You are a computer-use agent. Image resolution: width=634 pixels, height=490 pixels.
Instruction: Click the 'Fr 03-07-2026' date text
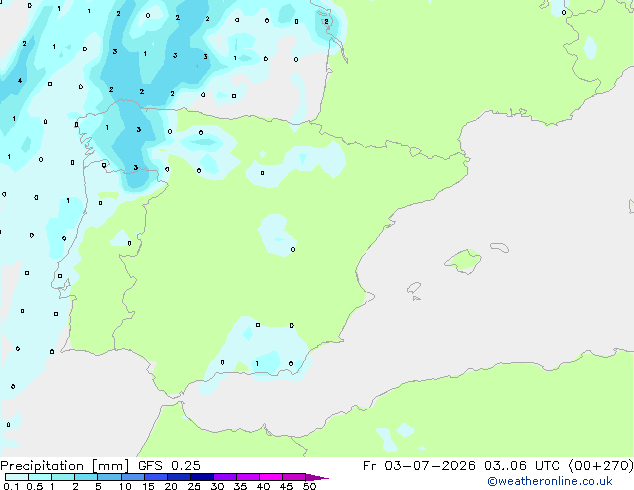[x=419, y=466]
